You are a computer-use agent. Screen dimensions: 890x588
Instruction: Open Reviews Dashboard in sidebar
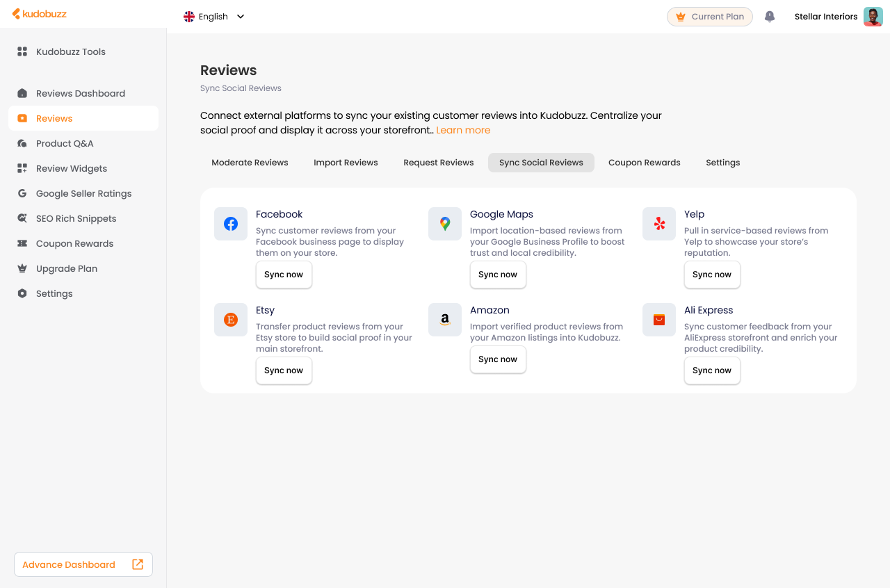click(83, 93)
